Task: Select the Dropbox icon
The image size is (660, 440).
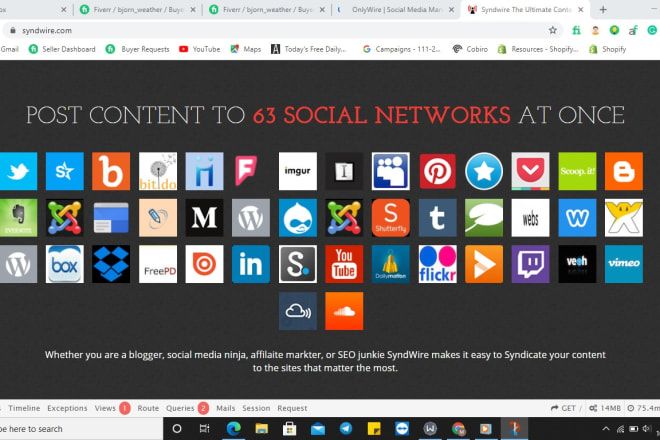Action: tap(111, 264)
